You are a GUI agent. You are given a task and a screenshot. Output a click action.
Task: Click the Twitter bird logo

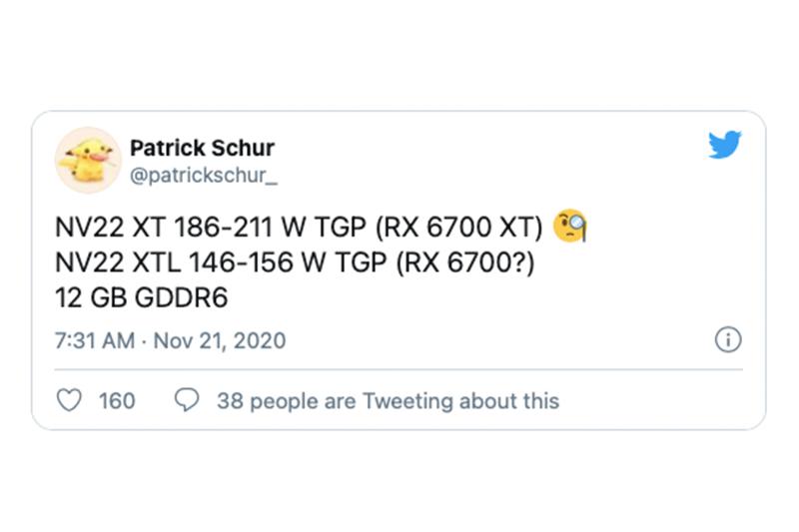[725, 146]
